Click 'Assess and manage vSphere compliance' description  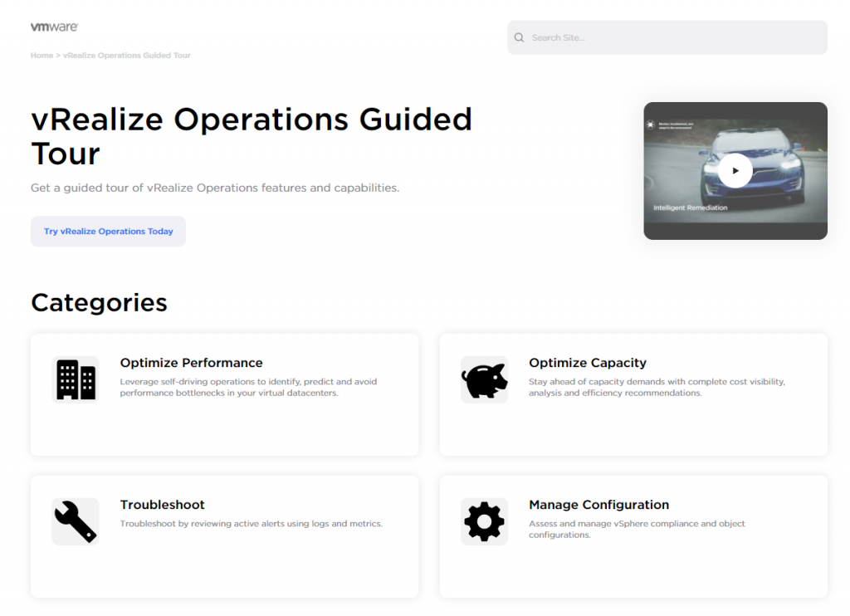point(637,529)
